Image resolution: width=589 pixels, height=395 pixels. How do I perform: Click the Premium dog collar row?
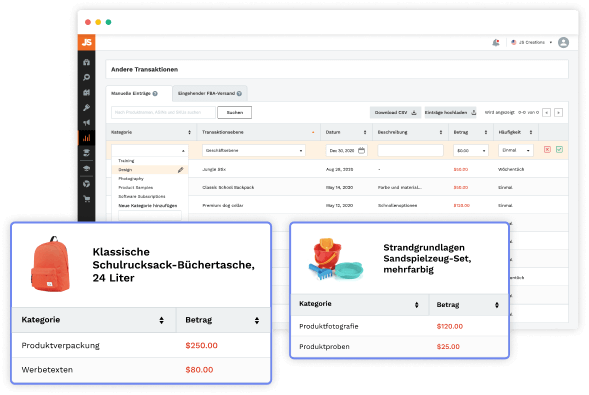click(x=337, y=205)
